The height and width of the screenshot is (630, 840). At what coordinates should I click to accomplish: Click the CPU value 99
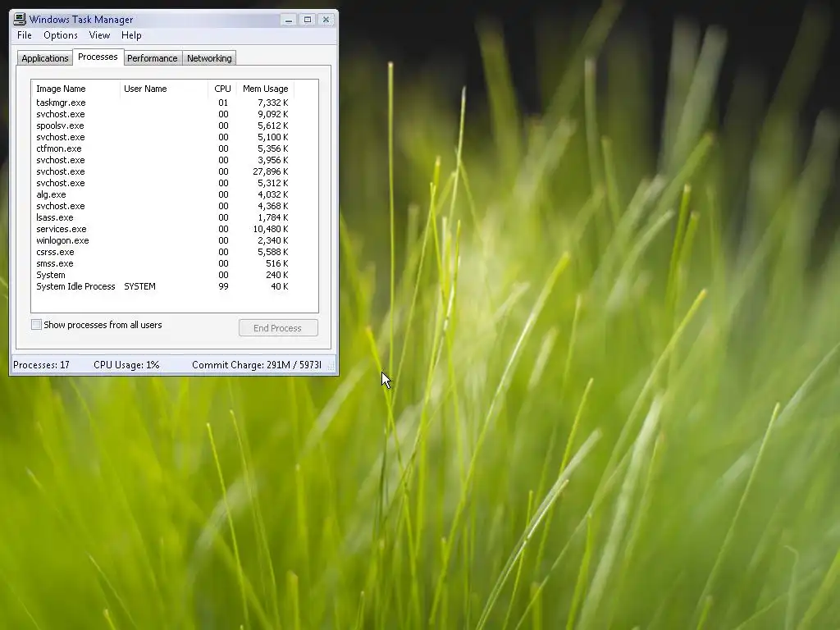click(223, 286)
